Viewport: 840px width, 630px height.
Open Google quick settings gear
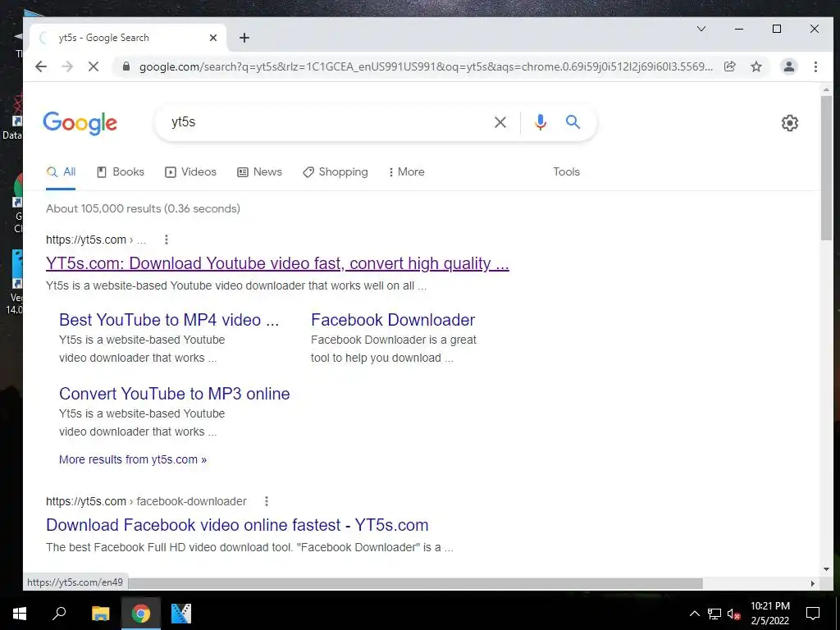coord(790,123)
